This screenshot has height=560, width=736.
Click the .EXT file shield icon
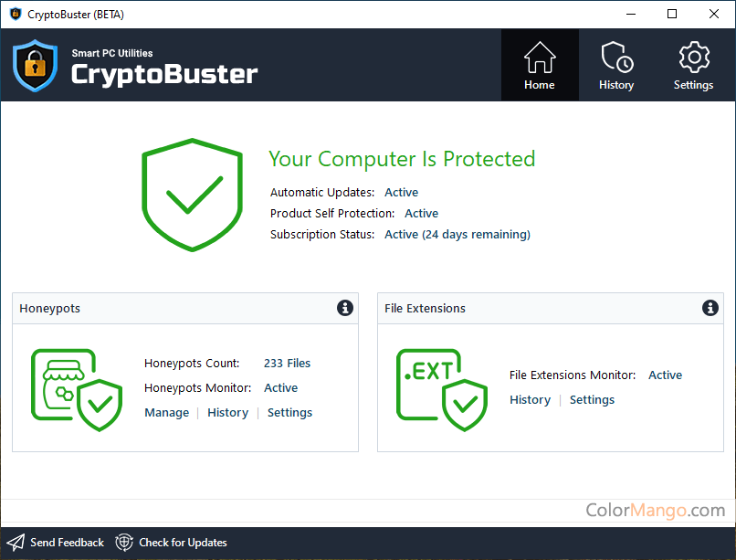tap(442, 390)
